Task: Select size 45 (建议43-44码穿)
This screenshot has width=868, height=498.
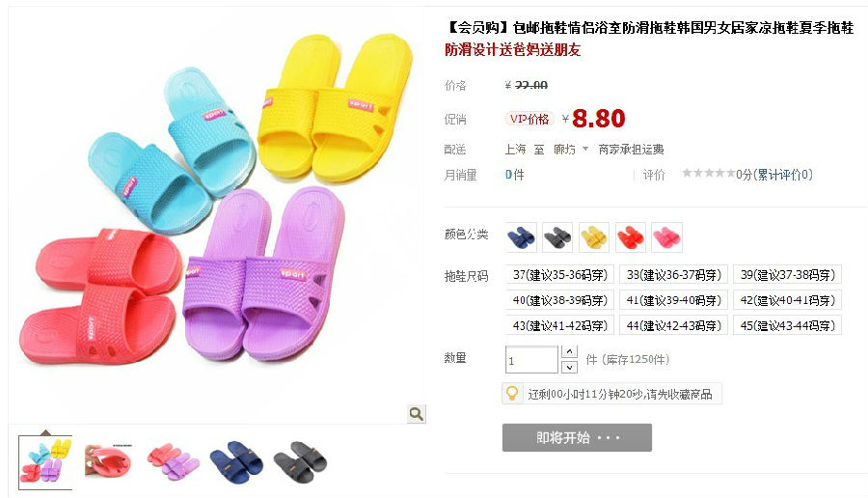Action: (787, 325)
